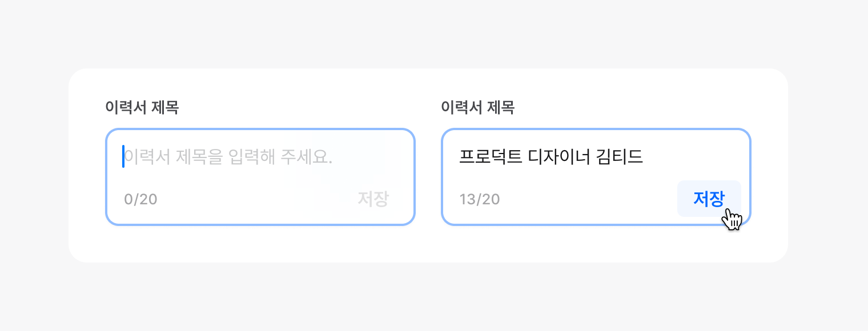Image resolution: width=868 pixels, height=331 pixels.
Task: Click the 0/20 character counter
Action: pyautogui.click(x=140, y=199)
